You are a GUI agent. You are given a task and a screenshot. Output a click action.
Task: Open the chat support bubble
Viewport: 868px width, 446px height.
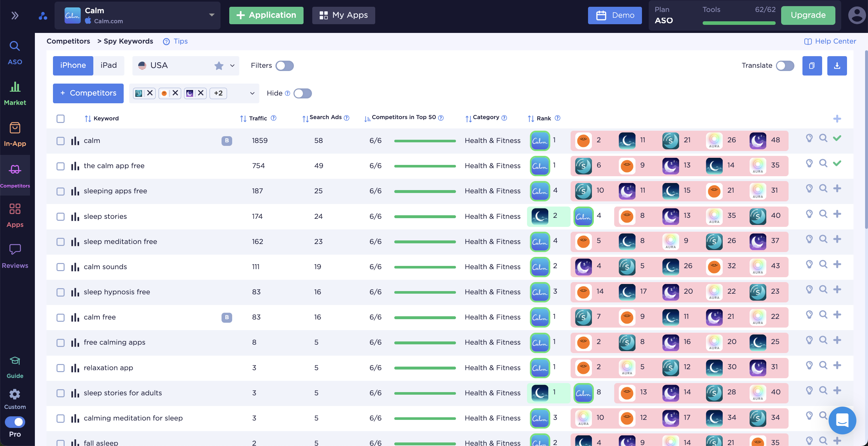842,420
